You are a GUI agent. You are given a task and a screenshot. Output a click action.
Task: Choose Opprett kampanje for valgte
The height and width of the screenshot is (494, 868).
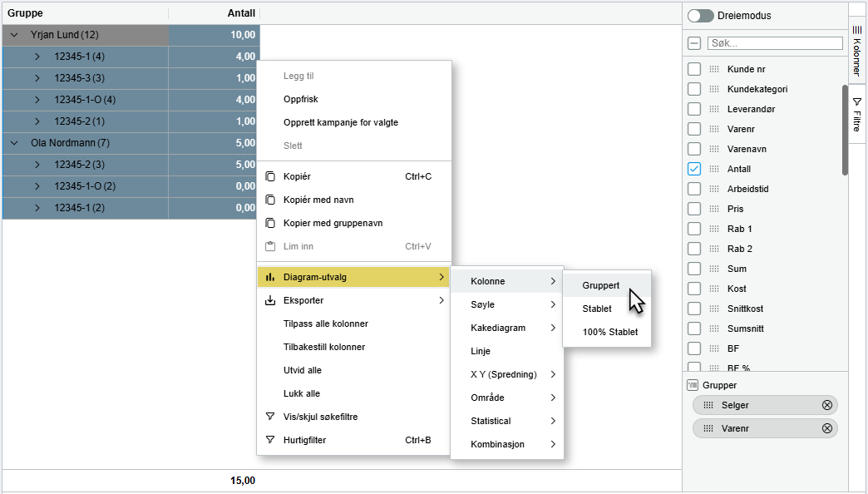[x=340, y=122]
